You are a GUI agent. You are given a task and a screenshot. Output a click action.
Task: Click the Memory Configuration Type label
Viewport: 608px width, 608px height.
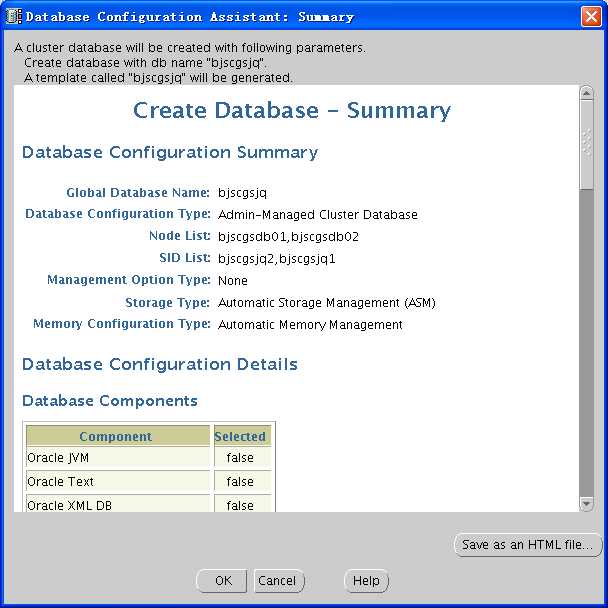pyautogui.click(x=122, y=324)
